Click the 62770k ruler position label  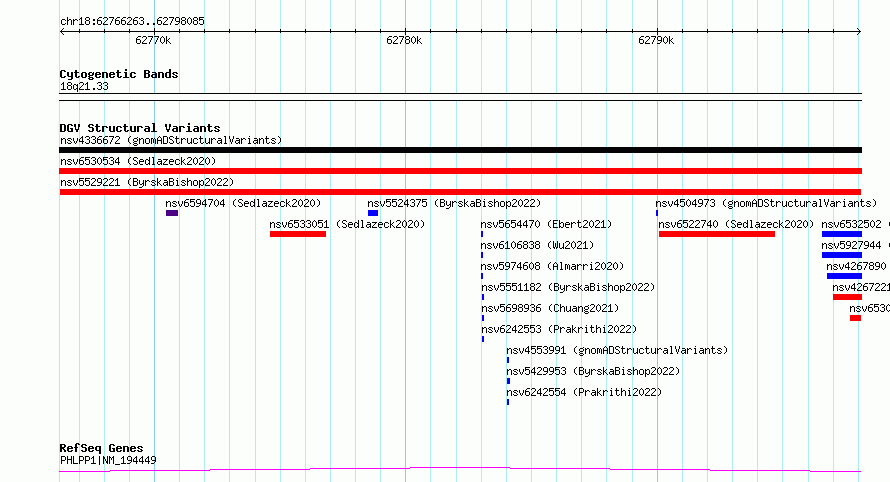(153, 40)
